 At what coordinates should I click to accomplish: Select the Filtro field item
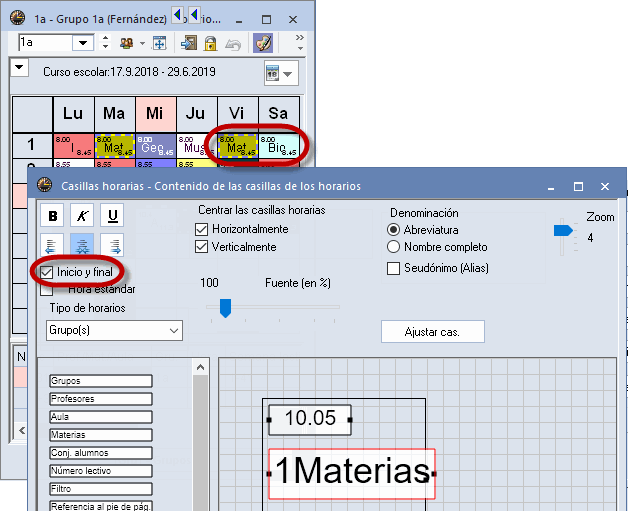(101, 489)
